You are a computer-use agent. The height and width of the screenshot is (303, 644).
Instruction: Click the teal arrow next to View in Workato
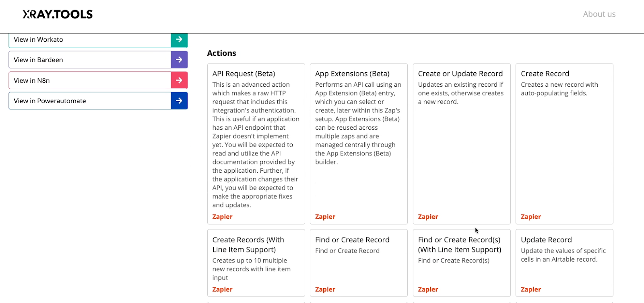pos(179,40)
